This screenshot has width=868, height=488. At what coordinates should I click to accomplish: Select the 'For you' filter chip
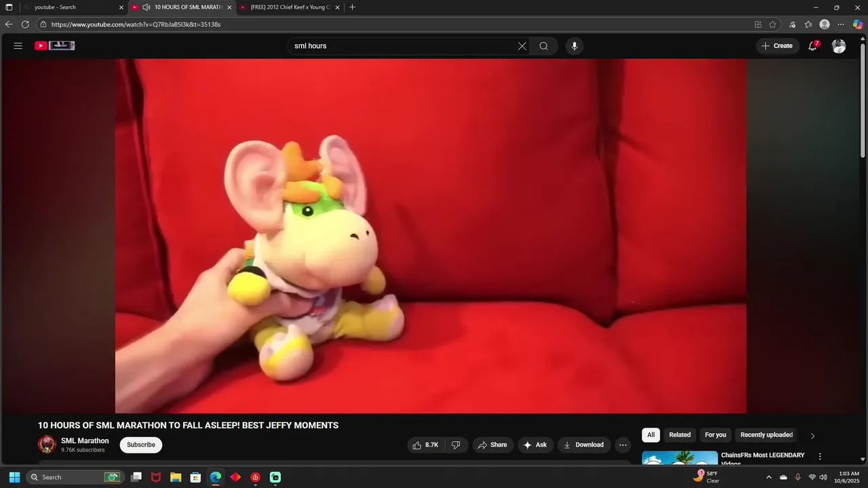point(715,435)
